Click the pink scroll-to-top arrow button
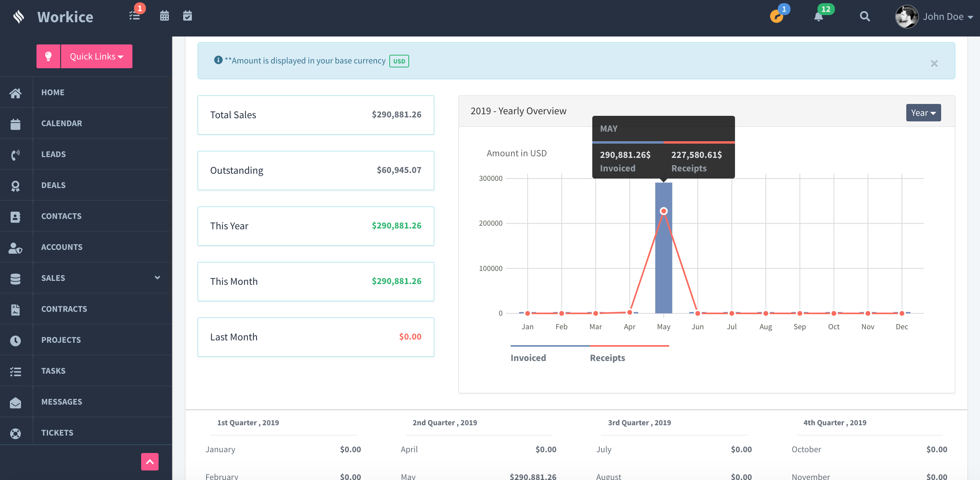 pyautogui.click(x=150, y=462)
